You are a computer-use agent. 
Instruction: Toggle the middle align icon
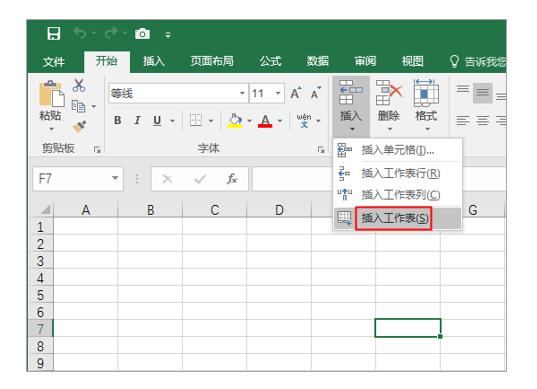483,92
